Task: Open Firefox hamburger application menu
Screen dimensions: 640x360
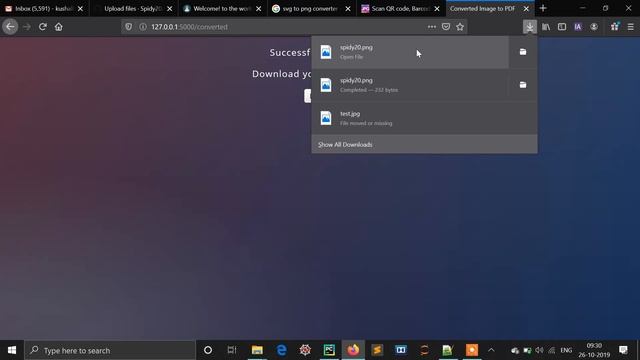Action: pos(631,27)
